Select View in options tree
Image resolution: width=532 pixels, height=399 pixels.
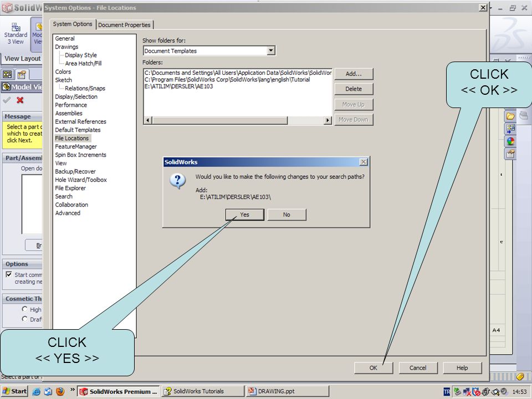[61, 163]
